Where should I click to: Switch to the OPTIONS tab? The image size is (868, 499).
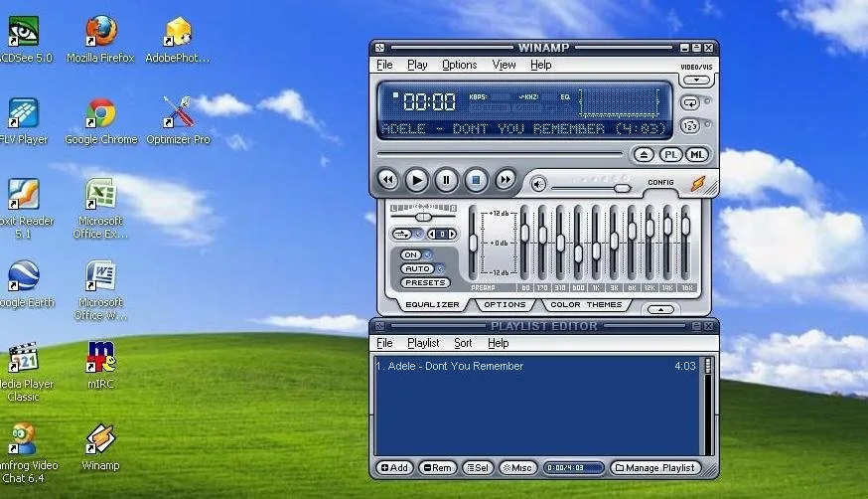(x=505, y=304)
